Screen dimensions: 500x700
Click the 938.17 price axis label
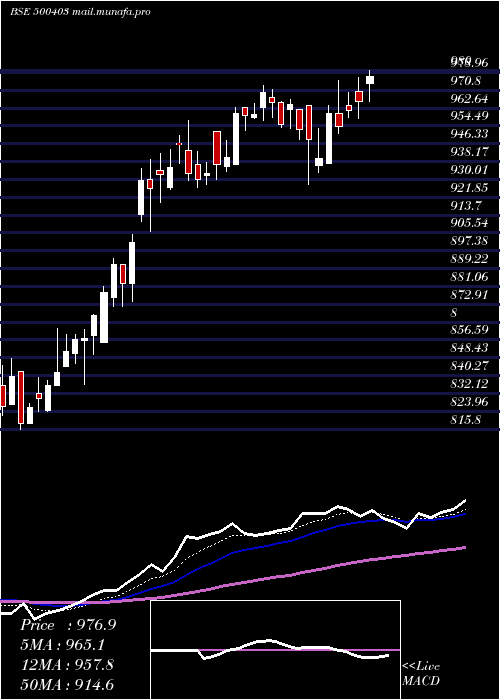[469, 152]
